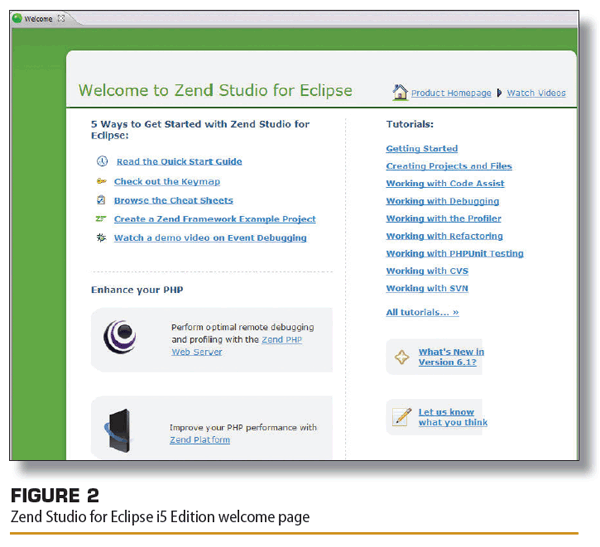Open Working with the Profiler tutorial
Viewport: 600px width, 547px height.
tap(443, 219)
